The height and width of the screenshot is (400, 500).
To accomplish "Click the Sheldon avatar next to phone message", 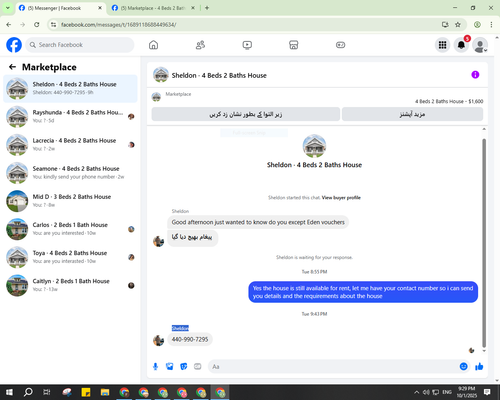I will (x=158, y=340).
